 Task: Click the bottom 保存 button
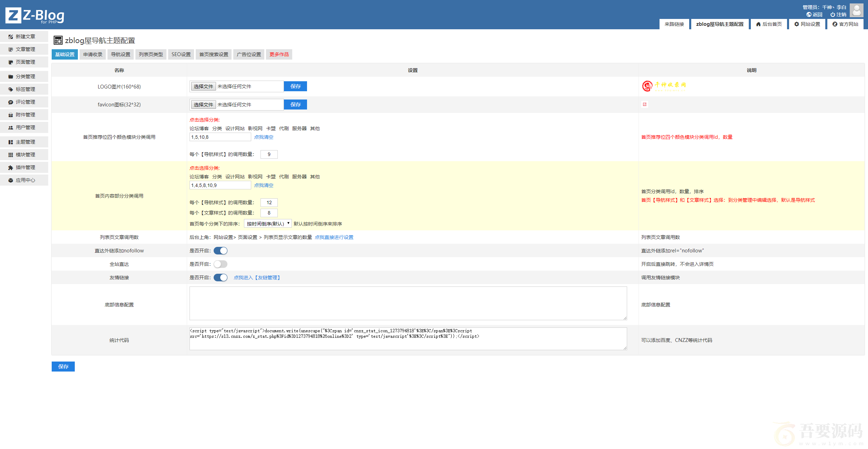[x=63, y=366]
